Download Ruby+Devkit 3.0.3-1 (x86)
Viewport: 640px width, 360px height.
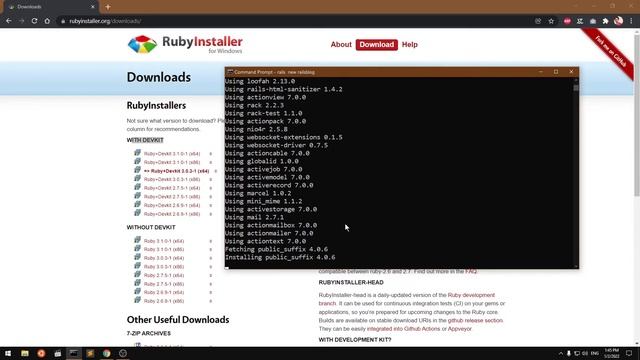tap(172, 180)
